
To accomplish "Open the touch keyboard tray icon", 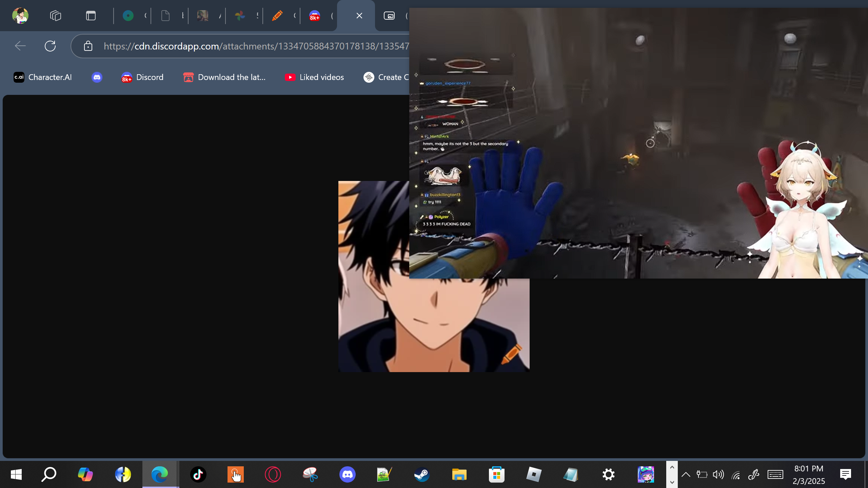I will pyautogui.click(x=775, y=474).
